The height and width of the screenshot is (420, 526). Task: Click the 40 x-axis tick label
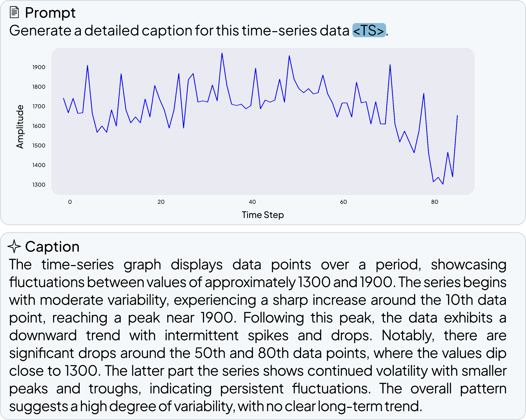point(252,202)
